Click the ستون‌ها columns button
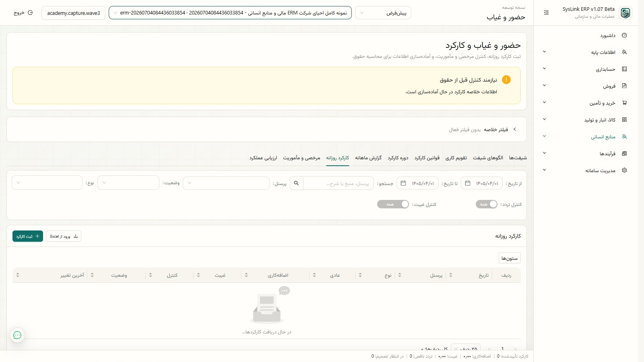Image resolution: width=644 pixels, height=362 pixels. pos(510,258)
